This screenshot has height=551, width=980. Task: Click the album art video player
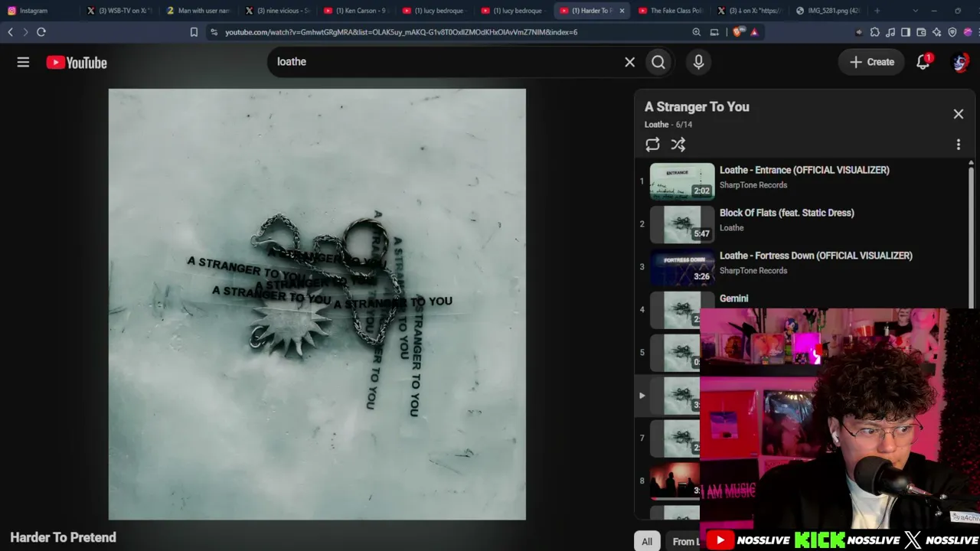pos(317,305)
